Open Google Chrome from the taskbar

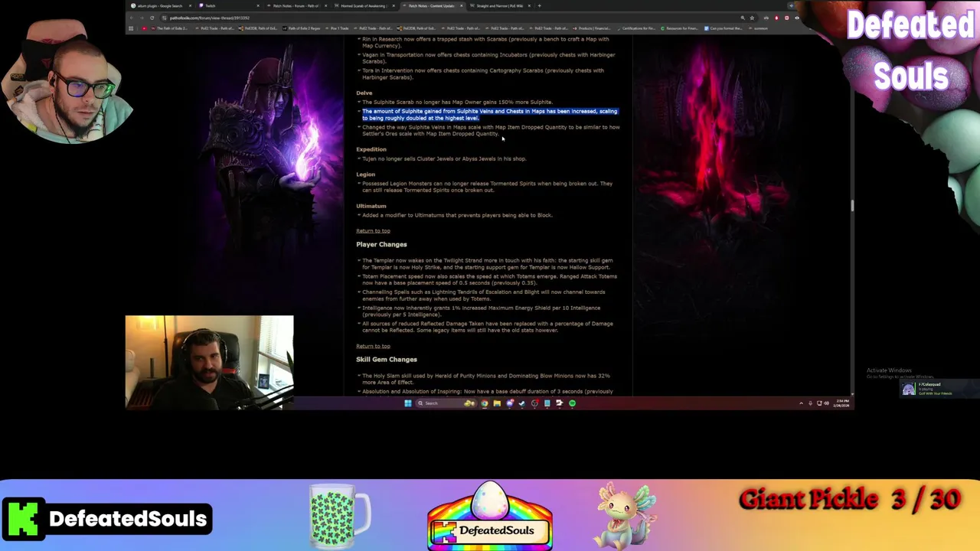(485, 403)
